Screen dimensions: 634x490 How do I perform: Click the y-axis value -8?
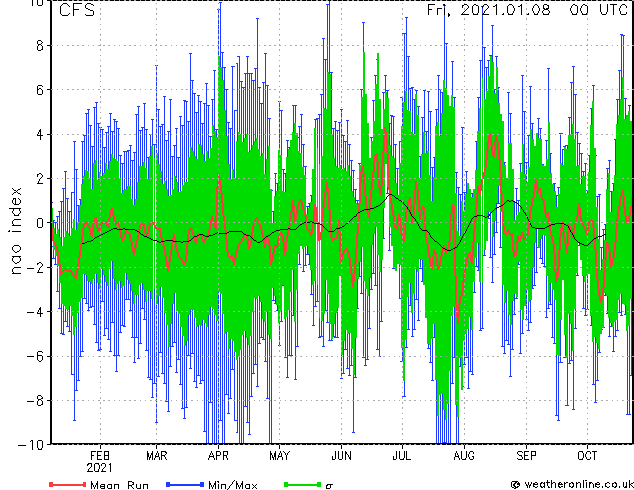coord(35,400)
